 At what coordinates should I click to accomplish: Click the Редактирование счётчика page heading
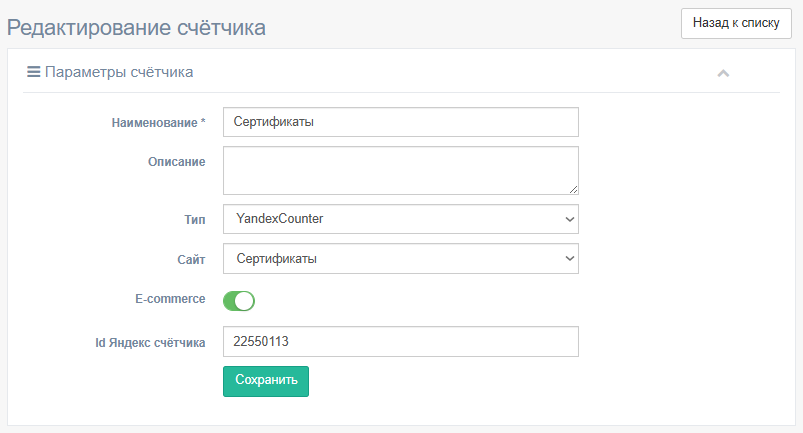[136, 28]
